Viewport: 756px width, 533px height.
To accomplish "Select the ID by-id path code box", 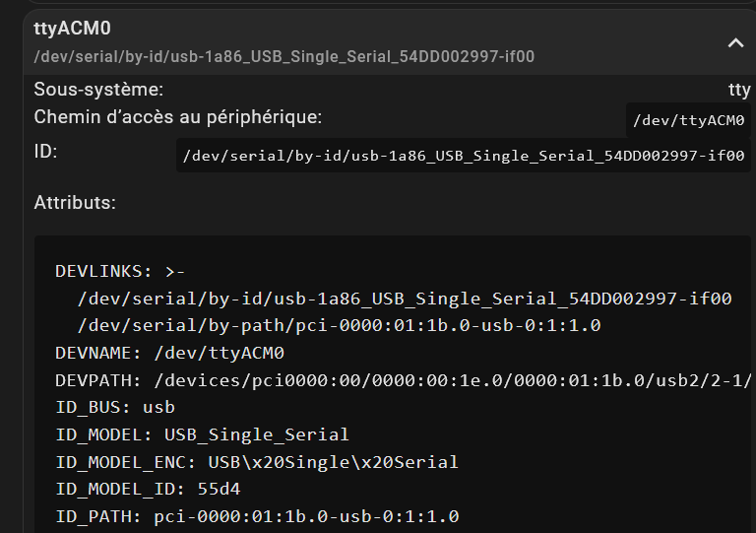I will pos(463,155).
